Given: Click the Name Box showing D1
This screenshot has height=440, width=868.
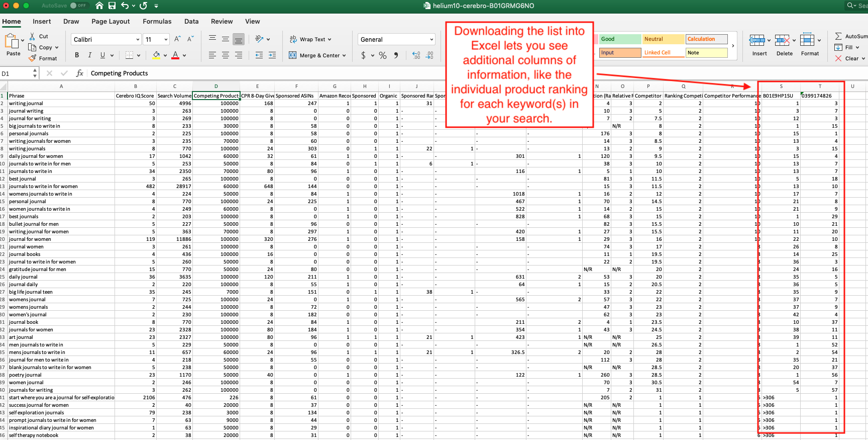Looking at the screenshot, I should pos(17,73).
